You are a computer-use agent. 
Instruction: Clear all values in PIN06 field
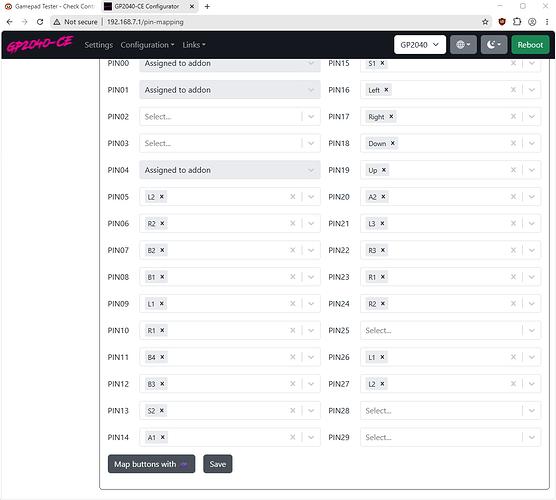pos(293,223)
